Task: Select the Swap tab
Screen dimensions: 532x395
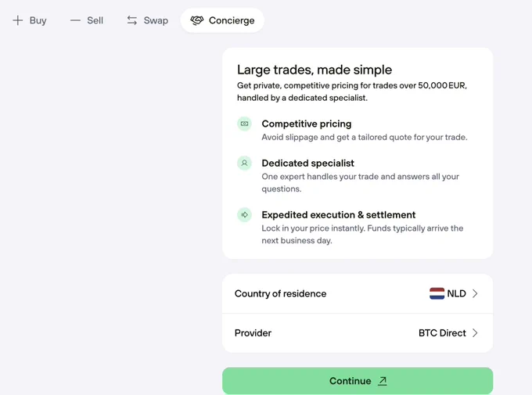Action: point(148,20)
